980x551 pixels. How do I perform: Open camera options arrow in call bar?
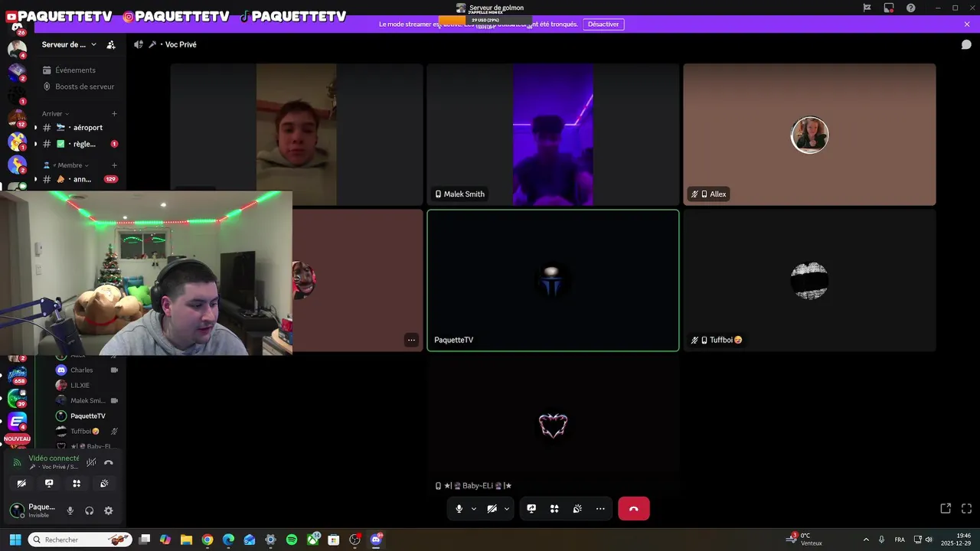(507, 509)
